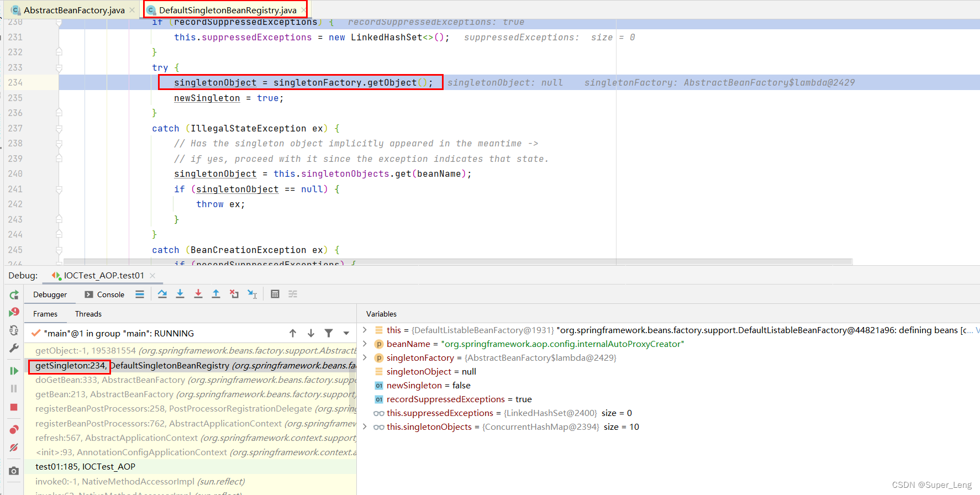Drop the current frame
Viewport: 980px width, 495px height.
(234, 294)
